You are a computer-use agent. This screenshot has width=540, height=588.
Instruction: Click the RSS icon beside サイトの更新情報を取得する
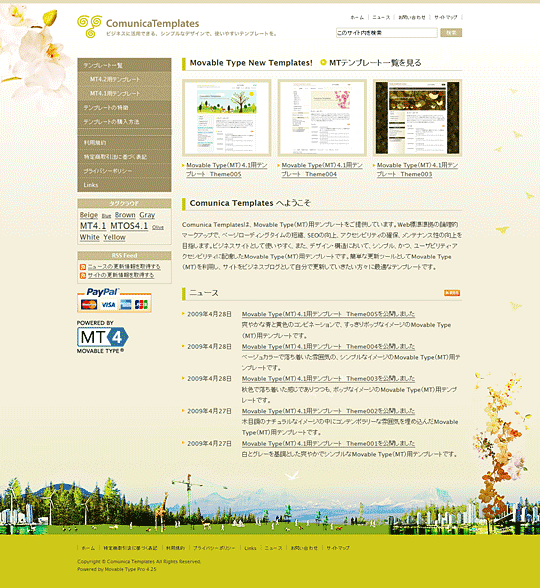(83, 276)
